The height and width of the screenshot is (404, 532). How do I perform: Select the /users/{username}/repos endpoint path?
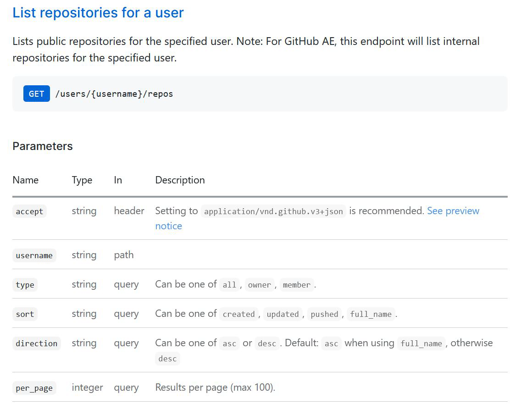pos(114,94)
